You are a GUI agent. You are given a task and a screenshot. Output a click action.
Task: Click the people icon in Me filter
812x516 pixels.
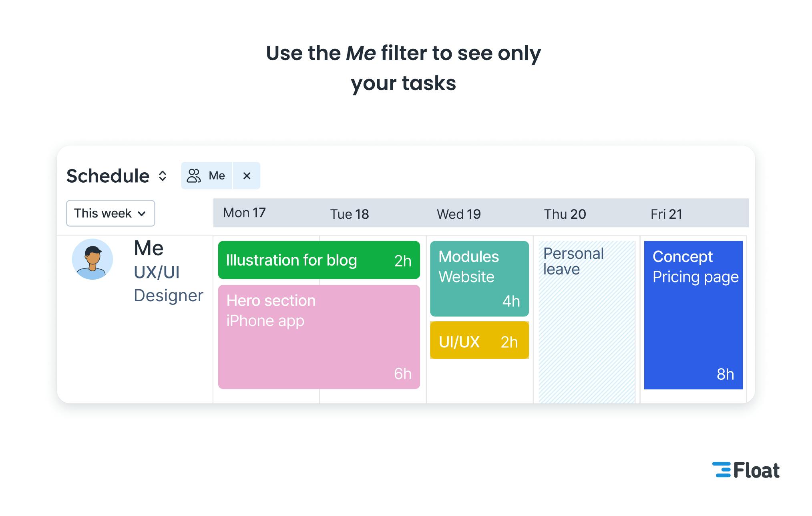click(x=194, y=175)
